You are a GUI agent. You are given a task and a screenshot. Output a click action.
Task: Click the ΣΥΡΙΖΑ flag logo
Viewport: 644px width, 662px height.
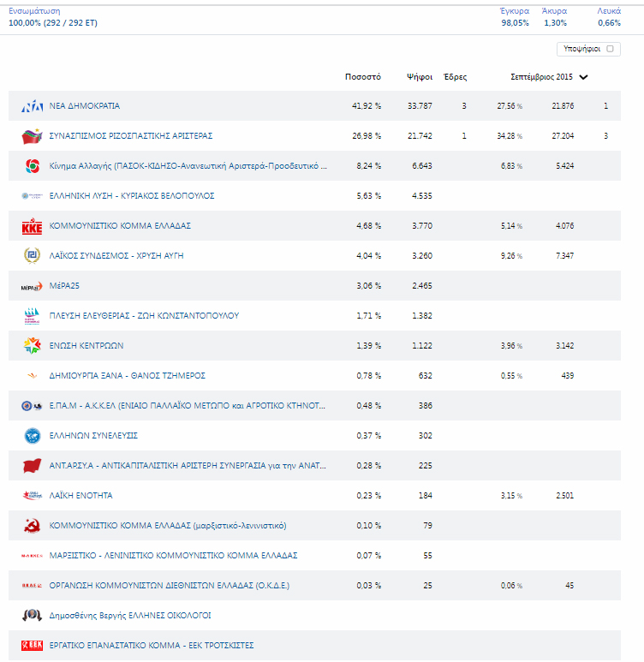coord(32,136)
